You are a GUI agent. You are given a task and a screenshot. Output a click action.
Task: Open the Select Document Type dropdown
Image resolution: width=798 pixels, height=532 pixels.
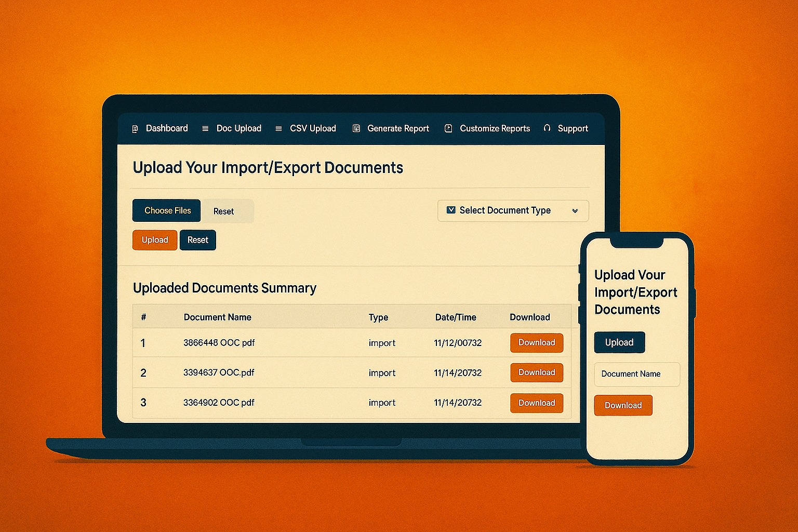(512, 211)
